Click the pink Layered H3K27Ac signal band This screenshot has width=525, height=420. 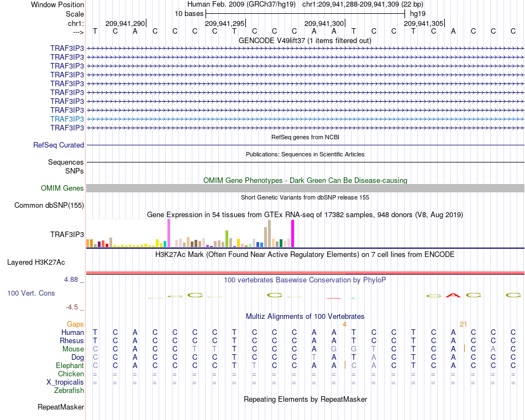pos(306,272)
